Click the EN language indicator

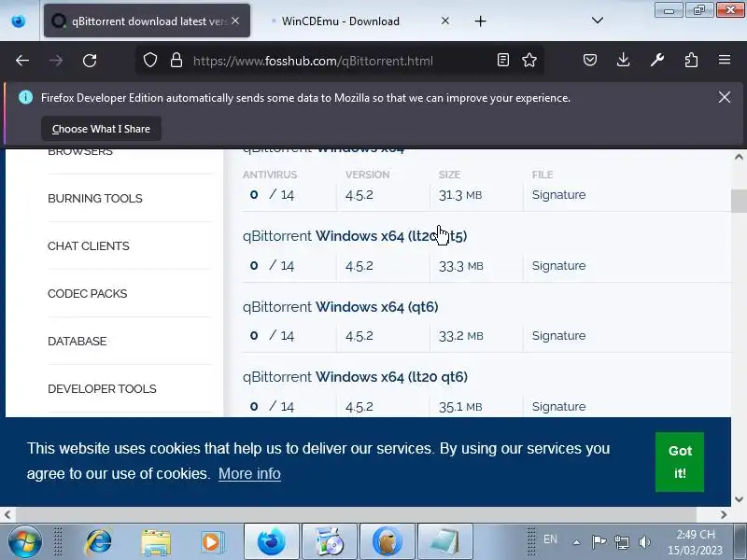[x=550, y=539]
